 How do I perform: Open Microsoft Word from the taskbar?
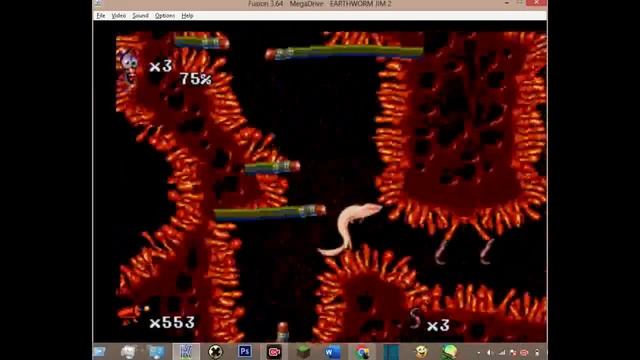(333, 351)
